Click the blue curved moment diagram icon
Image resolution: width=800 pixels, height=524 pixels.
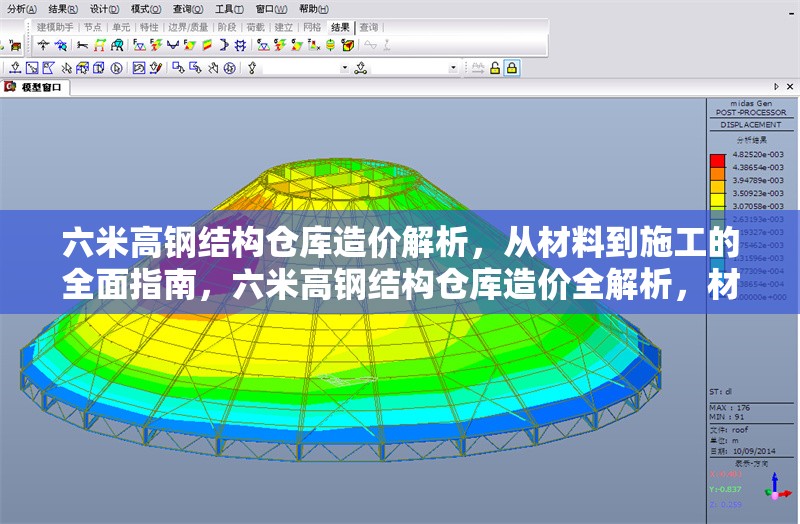click(x=173, y=45)
